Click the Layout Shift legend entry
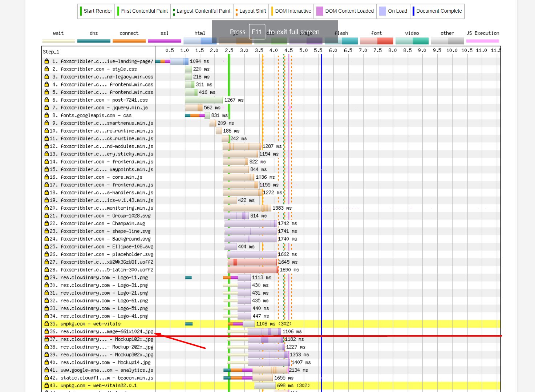The width and height of the screenshot is (535, 392). [251, 11]
